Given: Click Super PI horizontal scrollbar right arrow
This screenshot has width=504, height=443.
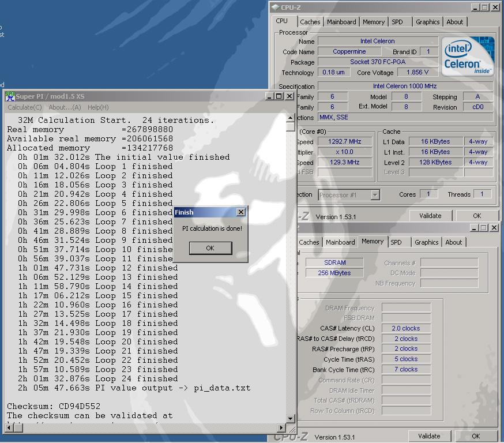Looking at the screenshot, I should (x=281, y=428).
